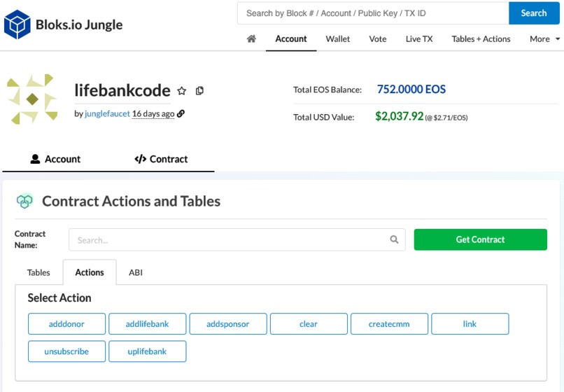Click the Get Contract button
This screenshot has height=392, width=564.
pyautogui.click(x=480, y=239)
